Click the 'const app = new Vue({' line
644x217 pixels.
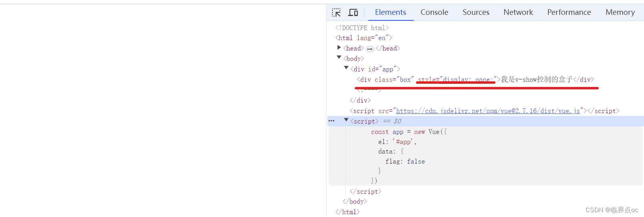[x=409, y=132]
